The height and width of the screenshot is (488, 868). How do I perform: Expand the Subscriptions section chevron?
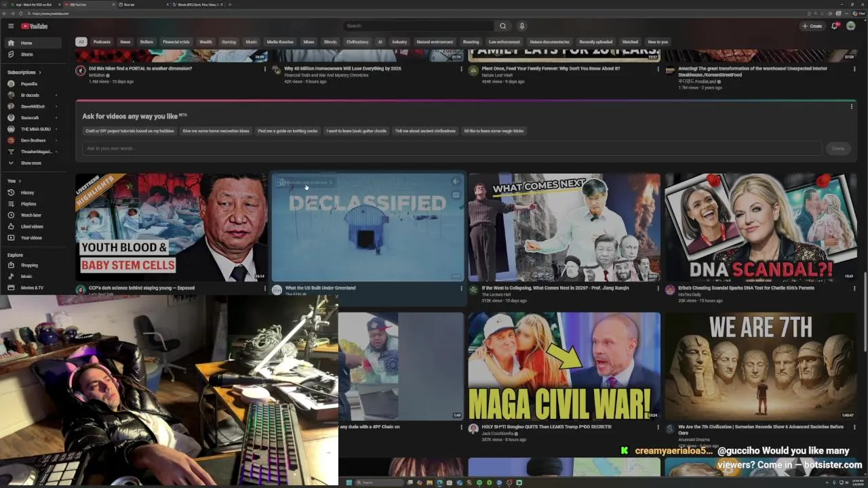tap(39, 73)
